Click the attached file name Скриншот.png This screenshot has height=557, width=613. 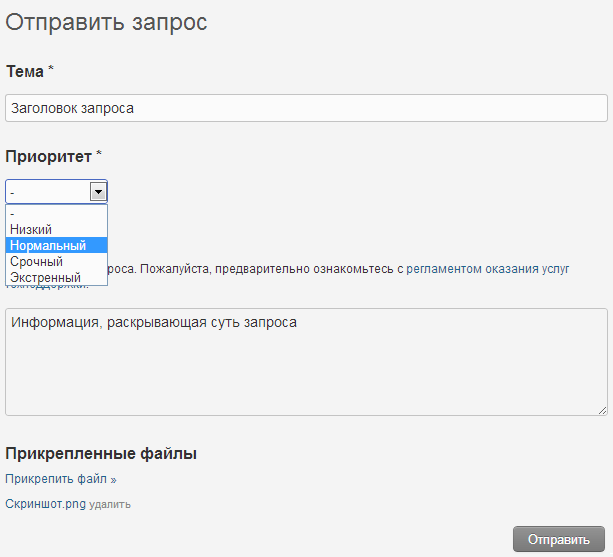(x=45, y=504)
